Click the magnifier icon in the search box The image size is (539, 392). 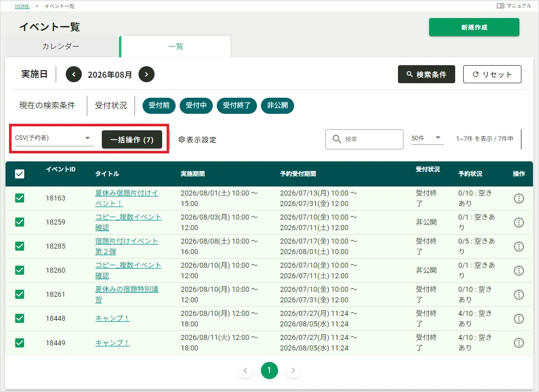click(337, 139)
